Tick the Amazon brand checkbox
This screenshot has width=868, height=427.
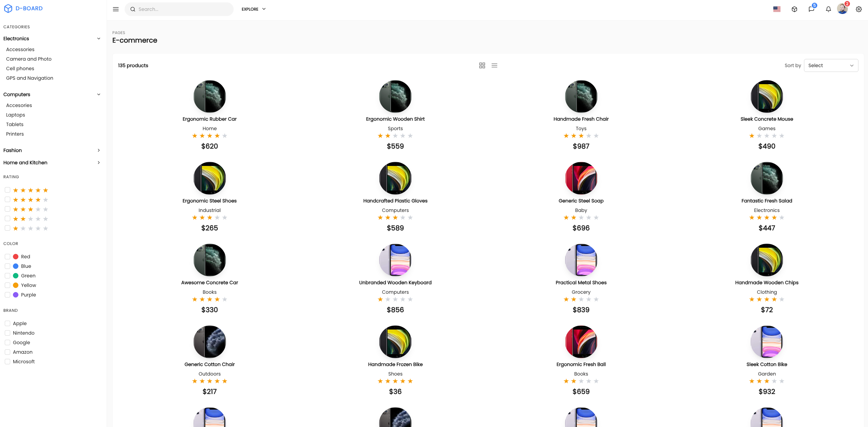pyautogui.click(x=7, y=352)
